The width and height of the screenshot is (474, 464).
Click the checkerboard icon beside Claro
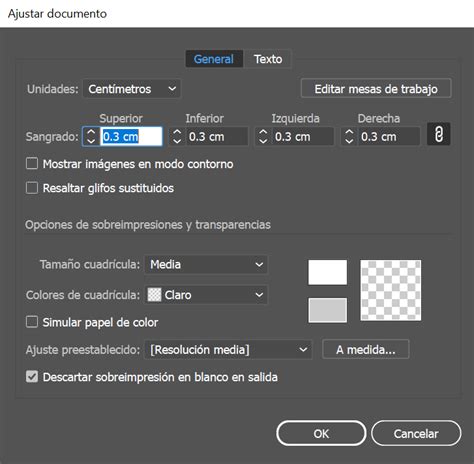[x=154, y=295]
